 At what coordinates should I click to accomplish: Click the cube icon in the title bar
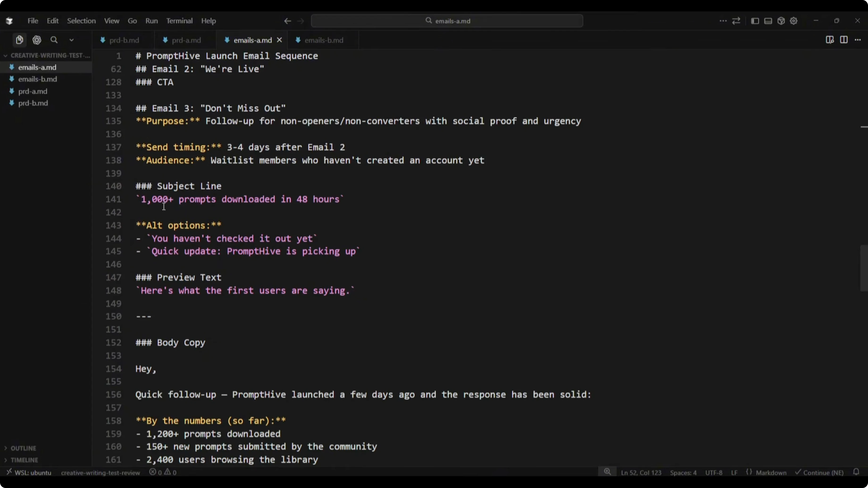(x=781, y=21)
